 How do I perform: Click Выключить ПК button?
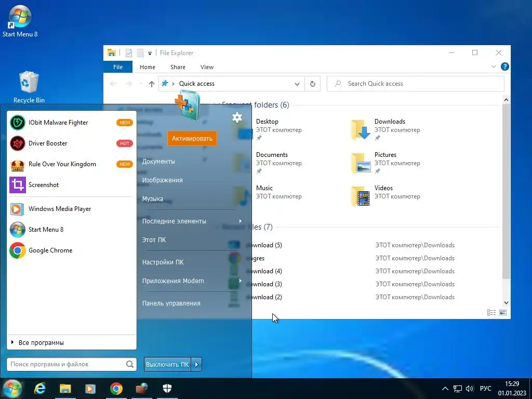[x=168, y=364]
